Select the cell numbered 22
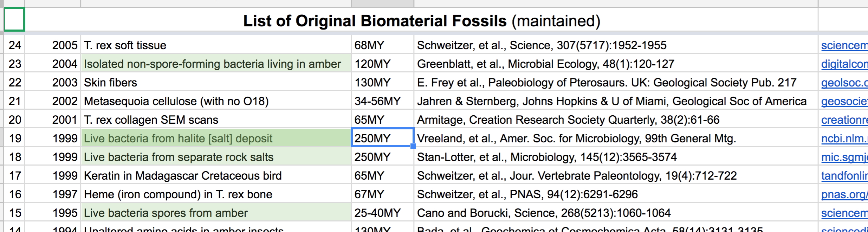Screen dimensions: 868x232 tap(15, 83)
